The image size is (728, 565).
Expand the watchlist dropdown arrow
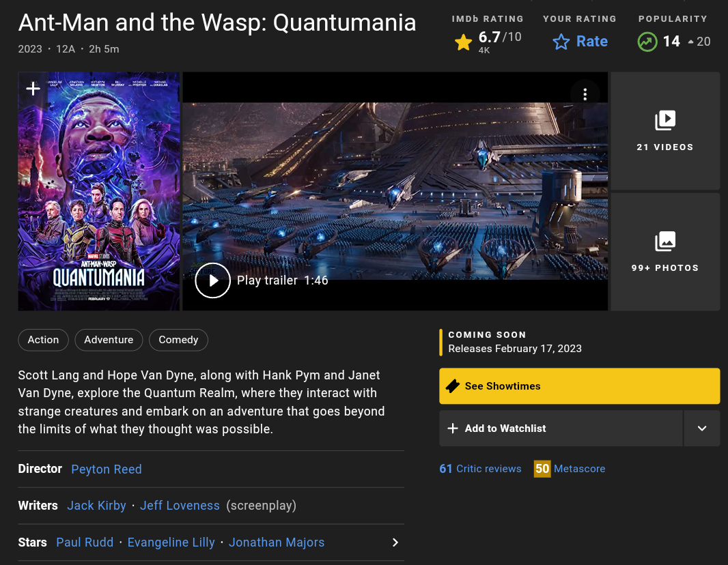[x=701, y=429]
